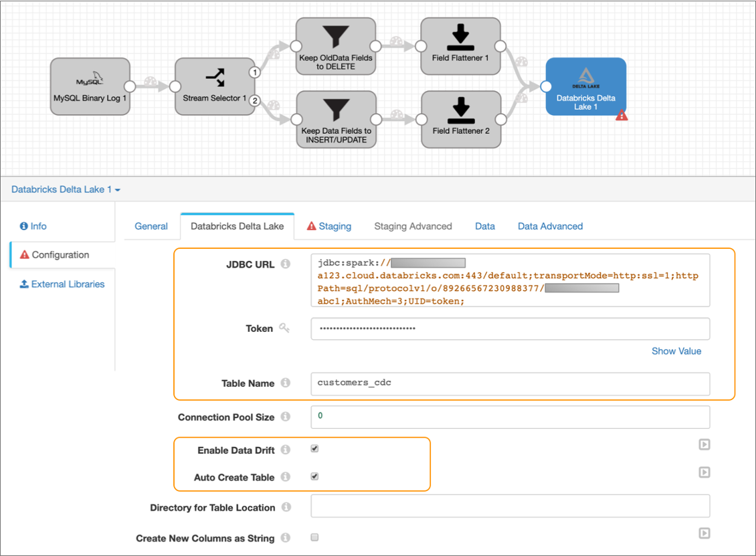Uncheck the Auto Create Table checkbox

[x=314, y=476]
